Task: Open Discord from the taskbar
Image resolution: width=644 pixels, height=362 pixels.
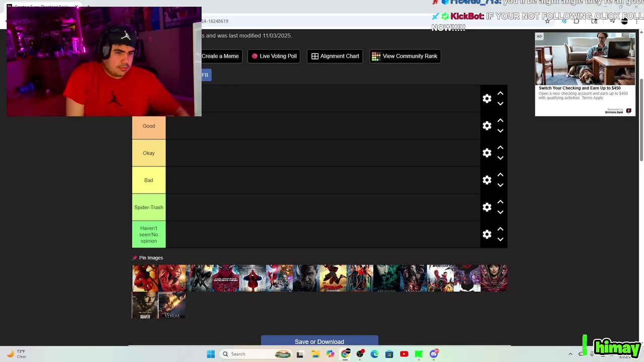Action: coord(434,354)
